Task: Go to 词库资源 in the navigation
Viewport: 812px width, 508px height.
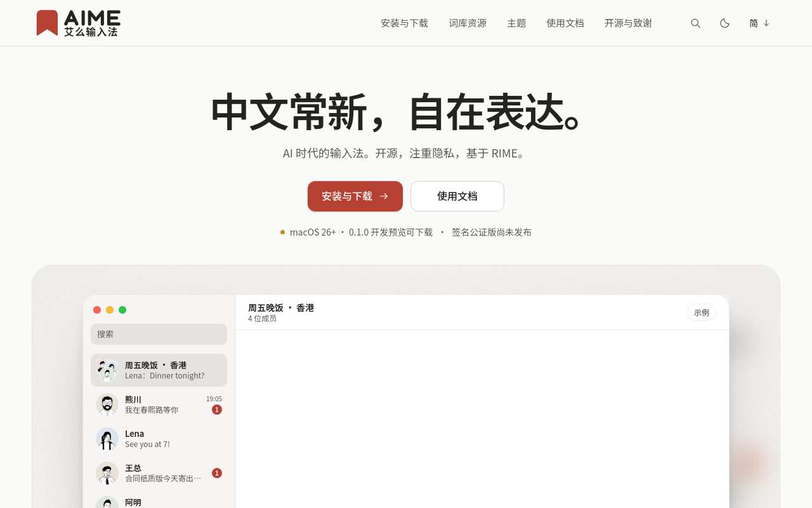Action: tap(468, 23)
